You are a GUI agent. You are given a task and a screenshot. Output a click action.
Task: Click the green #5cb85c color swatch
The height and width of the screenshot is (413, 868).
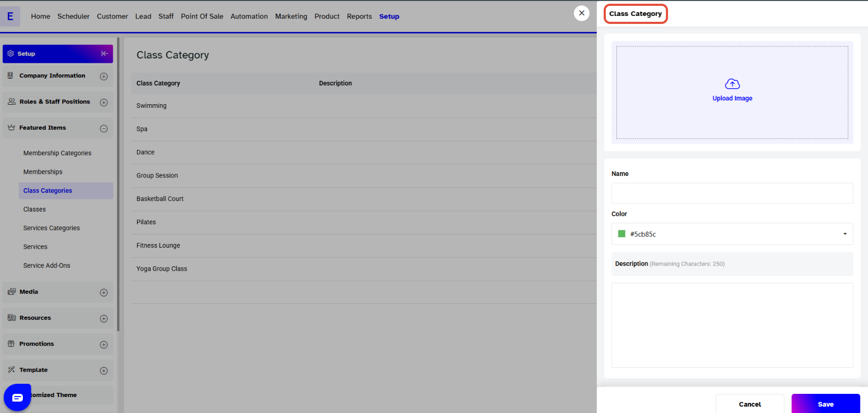coord(621,233)
